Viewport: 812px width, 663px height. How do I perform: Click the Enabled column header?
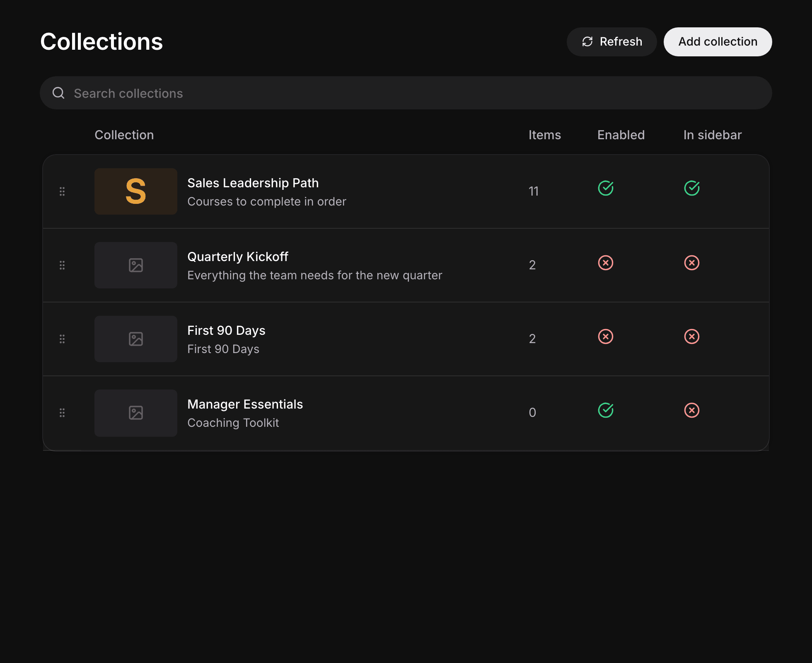[x=621, y=135]
